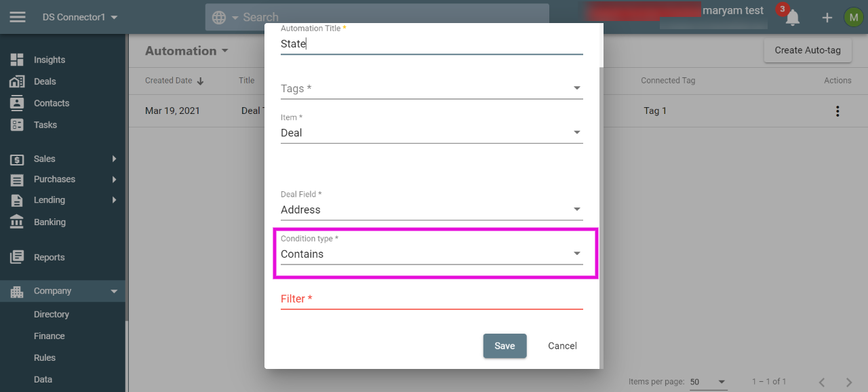868x392 pixels.
Task: Click the Save button
Action: [x=505, y=346]
